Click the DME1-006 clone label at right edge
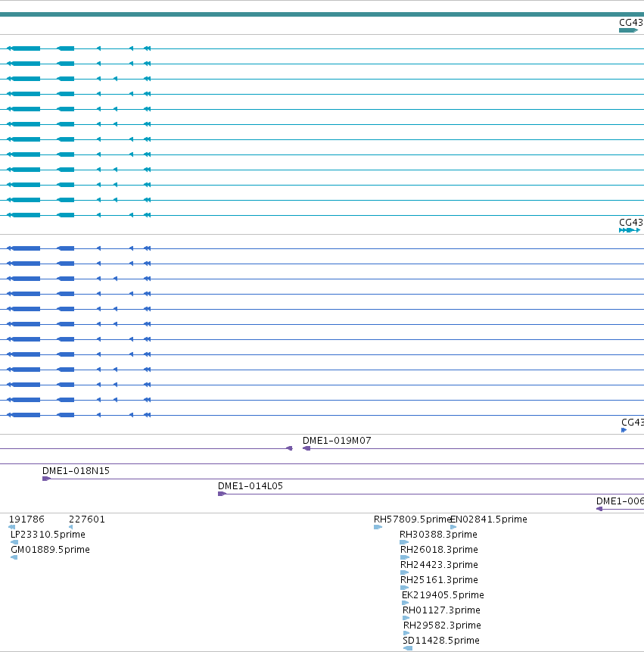Screen dimensions: 644x652 [620, 501]
